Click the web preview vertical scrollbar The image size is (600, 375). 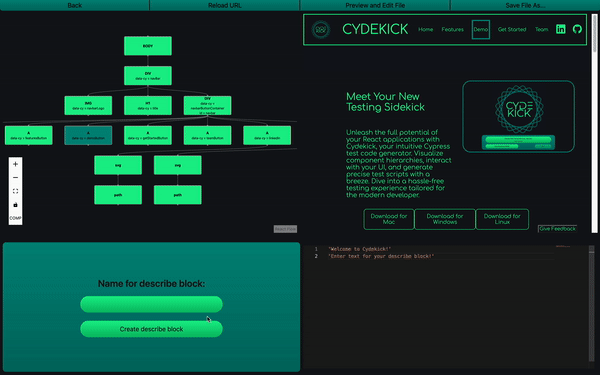[x=594, y=123]
